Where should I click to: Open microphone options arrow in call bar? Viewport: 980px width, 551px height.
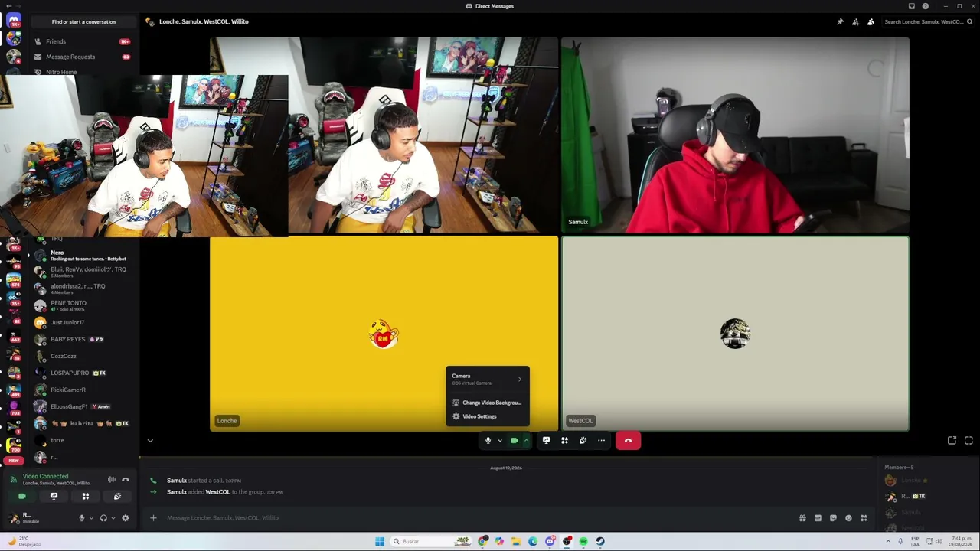(499, 440)
